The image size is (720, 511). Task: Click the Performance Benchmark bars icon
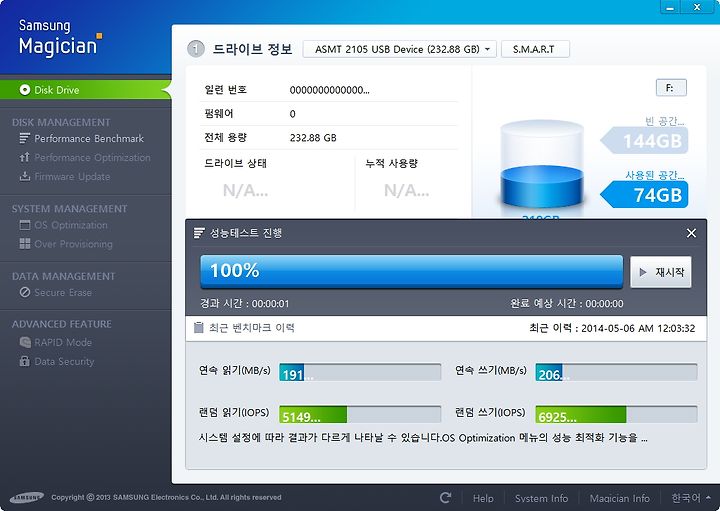(x=25, y=138)
